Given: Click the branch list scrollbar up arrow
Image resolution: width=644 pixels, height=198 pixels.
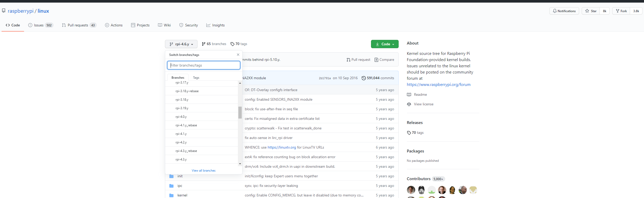Looking at the screenshot, I should click(240, 83).
